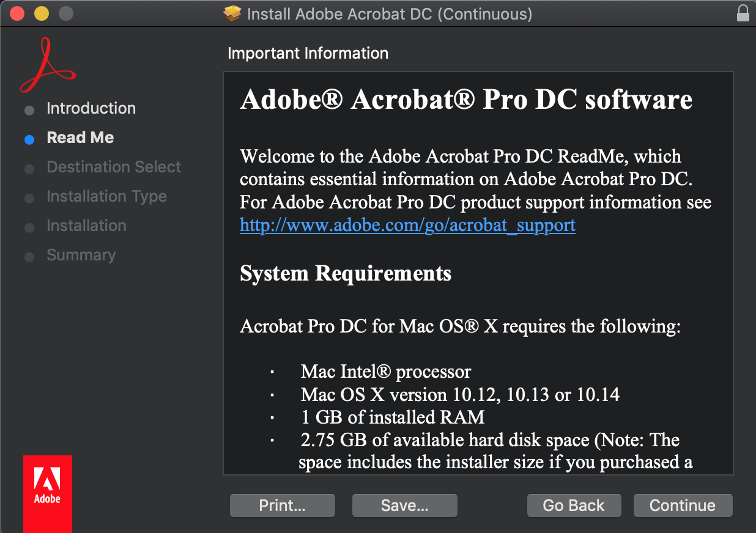Click the lock icon in the title bar
The height and width of the screenshot is (533, 756).
point(743,13)
